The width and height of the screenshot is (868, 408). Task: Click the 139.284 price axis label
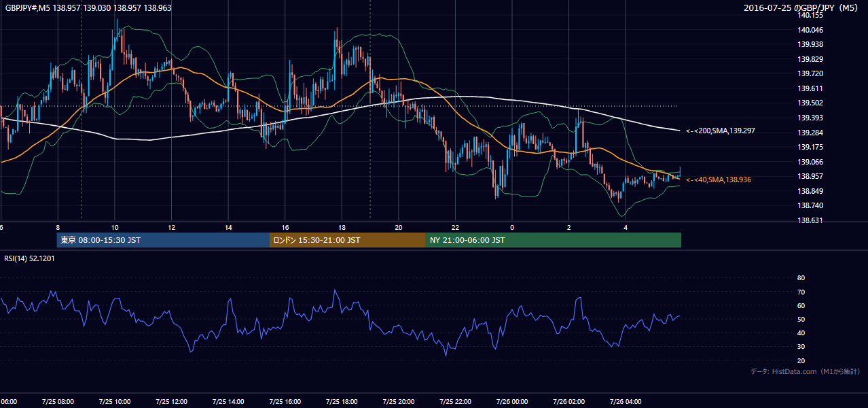pyautogui.click(x=810, y=133)
